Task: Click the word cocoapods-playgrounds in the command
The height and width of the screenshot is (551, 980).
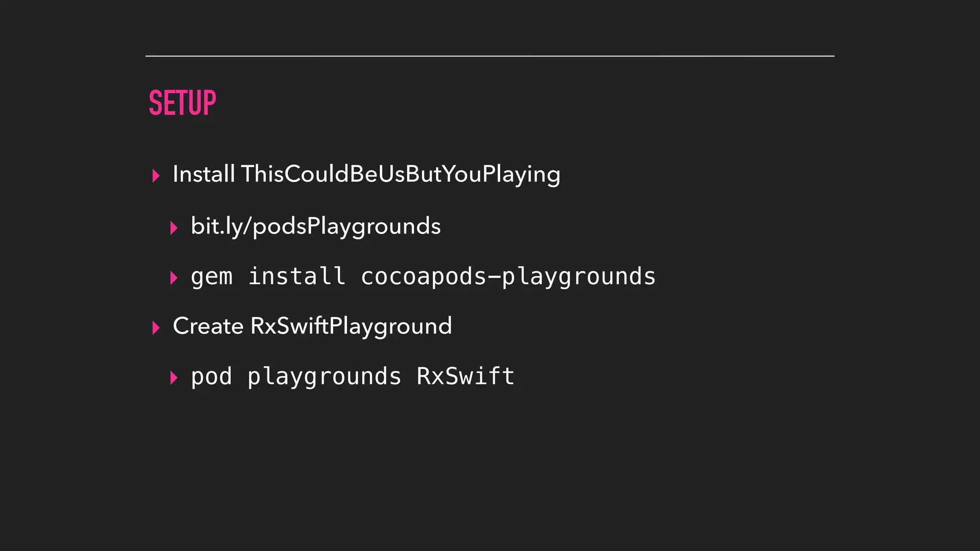Action: [x=508, y=277]
